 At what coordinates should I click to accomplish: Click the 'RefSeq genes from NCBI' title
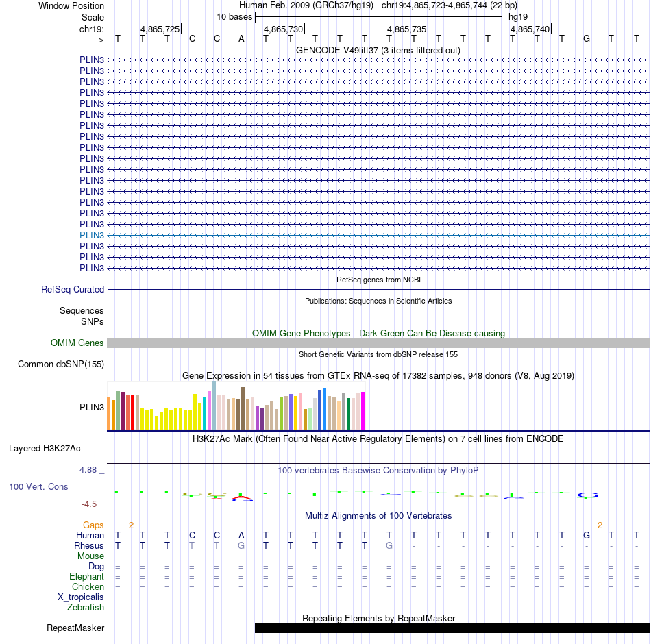(x=378, y=280)
